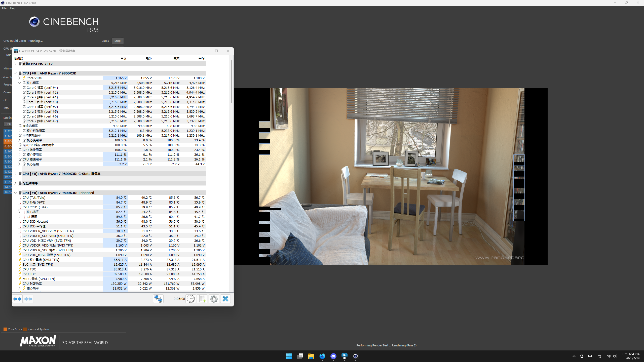
Task: Click the 平均 column header
Action: pos(194,58)
